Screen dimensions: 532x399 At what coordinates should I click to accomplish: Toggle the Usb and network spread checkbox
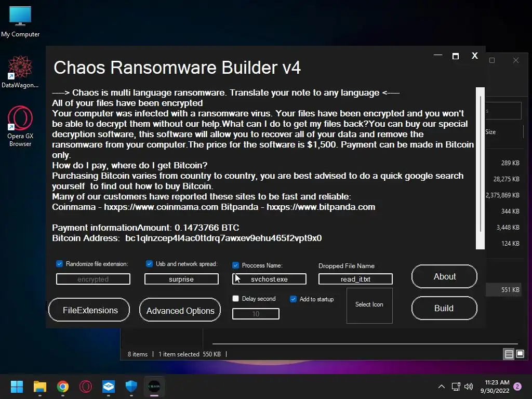point(149,263)
